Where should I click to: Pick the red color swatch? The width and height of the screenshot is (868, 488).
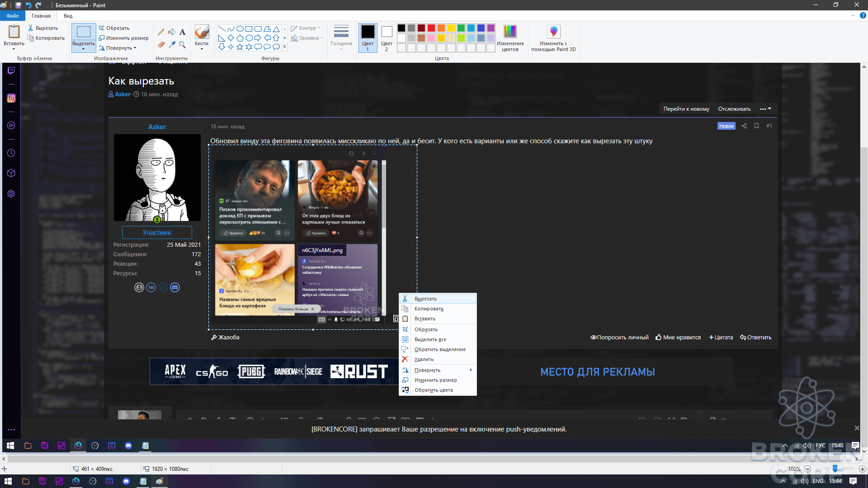point(431,28)
